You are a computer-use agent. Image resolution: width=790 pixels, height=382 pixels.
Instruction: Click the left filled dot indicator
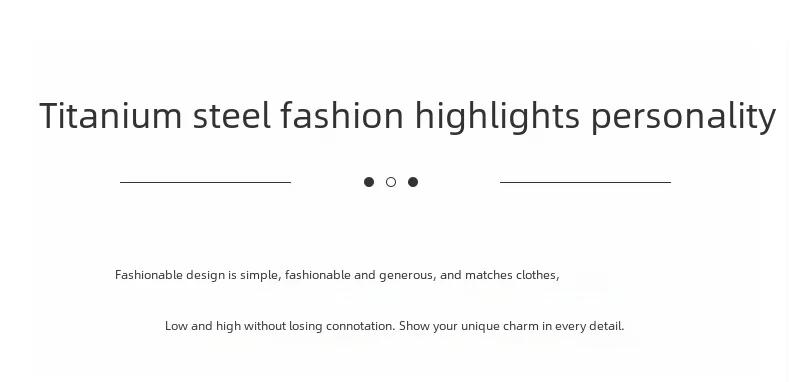369,182
